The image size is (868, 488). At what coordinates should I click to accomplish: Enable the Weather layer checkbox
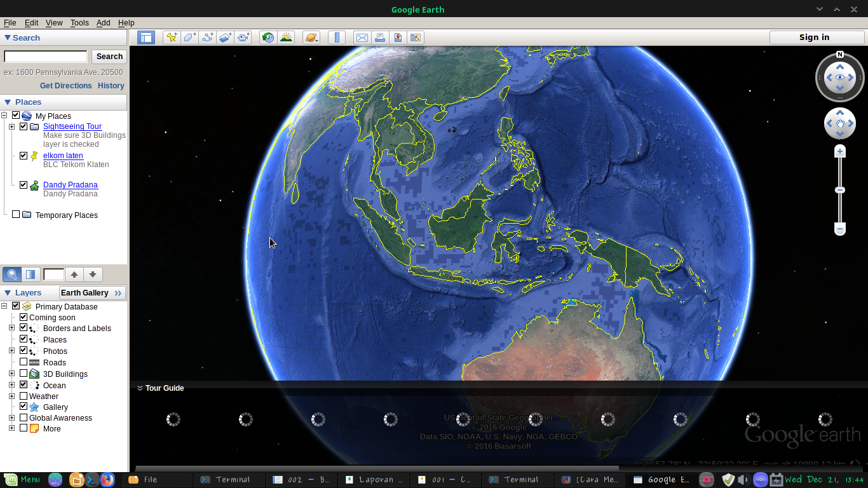[x=24, y=396]
